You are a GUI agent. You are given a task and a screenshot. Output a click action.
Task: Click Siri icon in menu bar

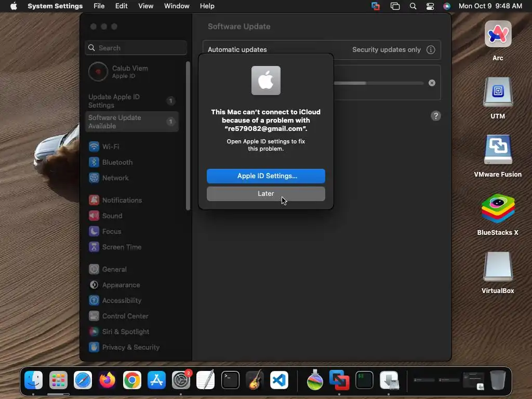[x=447, y=6]
